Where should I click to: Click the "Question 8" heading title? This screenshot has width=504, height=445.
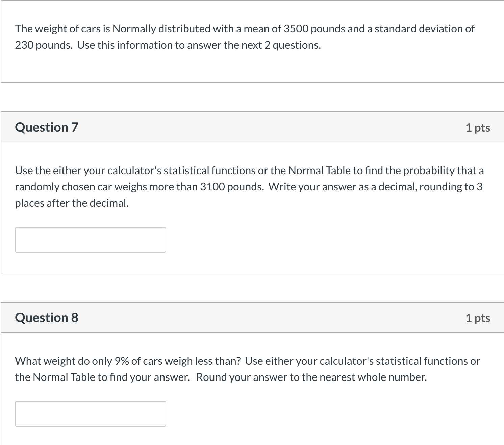[x=47, y=318]
